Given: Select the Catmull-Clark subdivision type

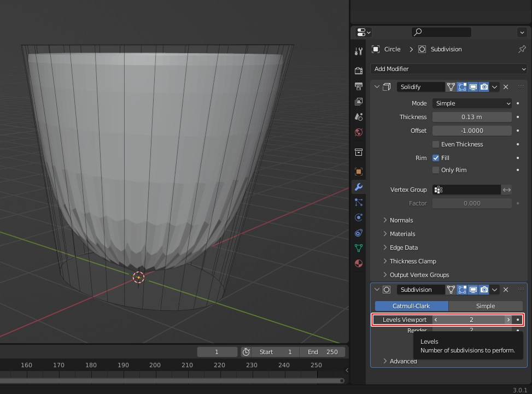Looking at the screenshot, I should pos(411,306).
